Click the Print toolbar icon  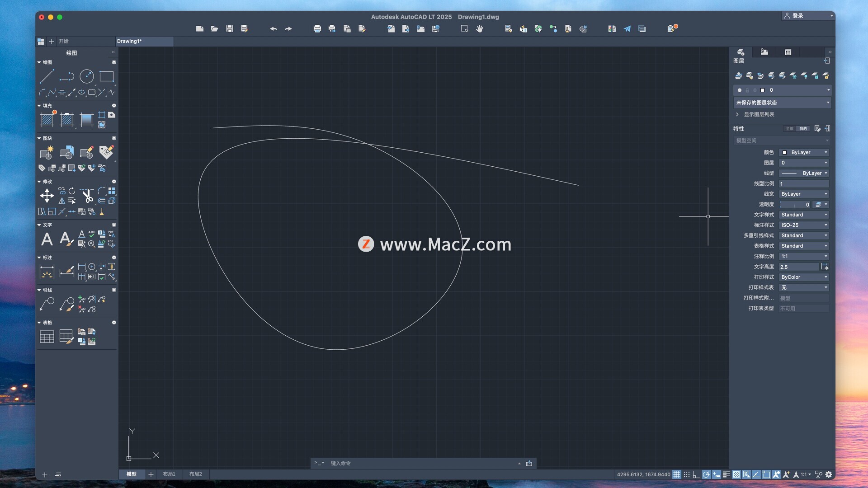click(x=317, y=28)
